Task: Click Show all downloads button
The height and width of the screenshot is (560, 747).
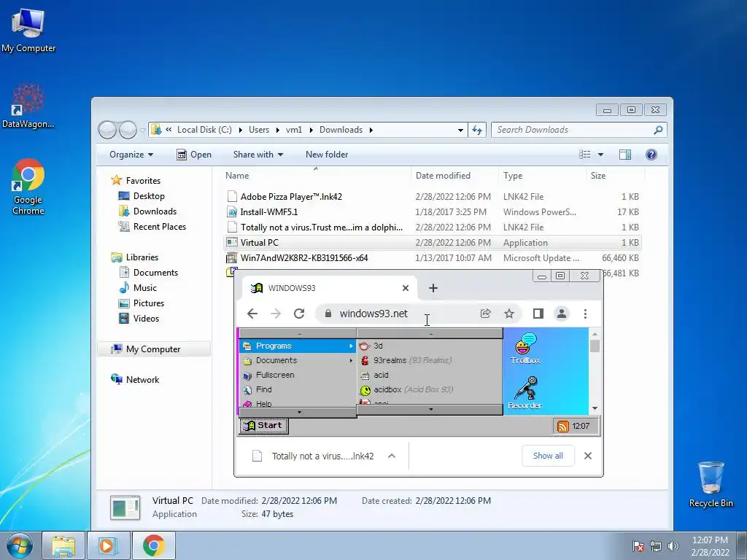Action: (548, 456)
